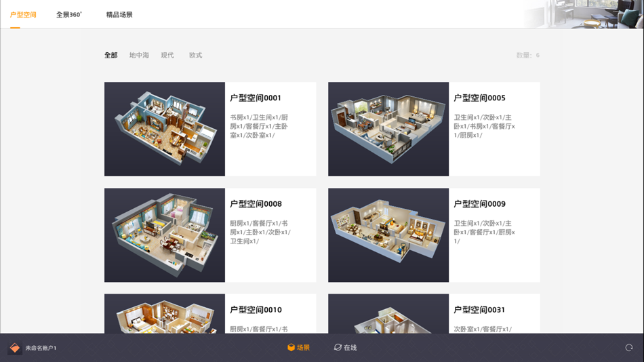The image size is (644, 362).
Task: Filter by 现代 style
Action: click(167, 55)
